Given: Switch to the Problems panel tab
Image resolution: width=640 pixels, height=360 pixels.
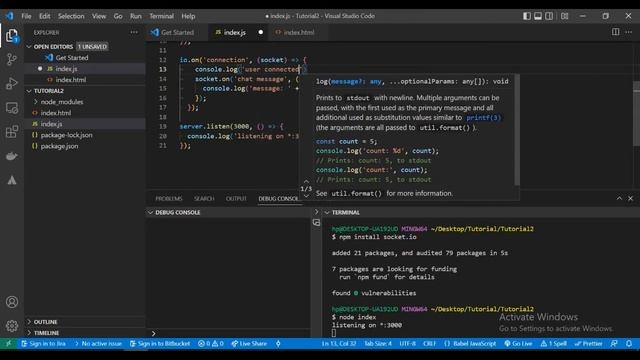Looking at the screenshot, I should 169,198.
